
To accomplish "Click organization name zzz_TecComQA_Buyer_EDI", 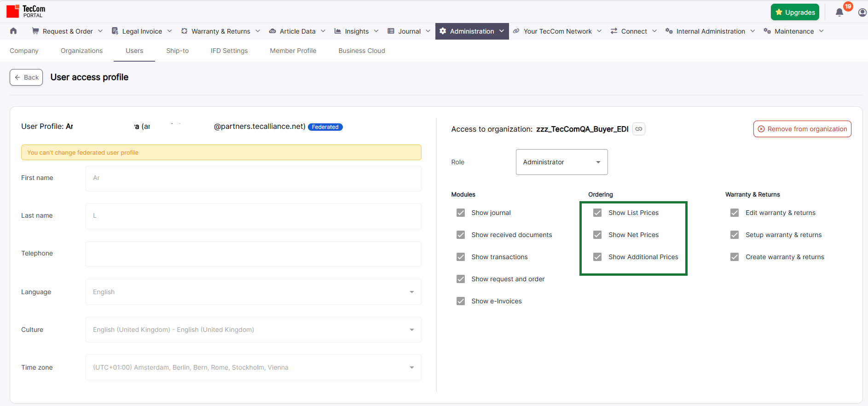I will coord(582,129).
